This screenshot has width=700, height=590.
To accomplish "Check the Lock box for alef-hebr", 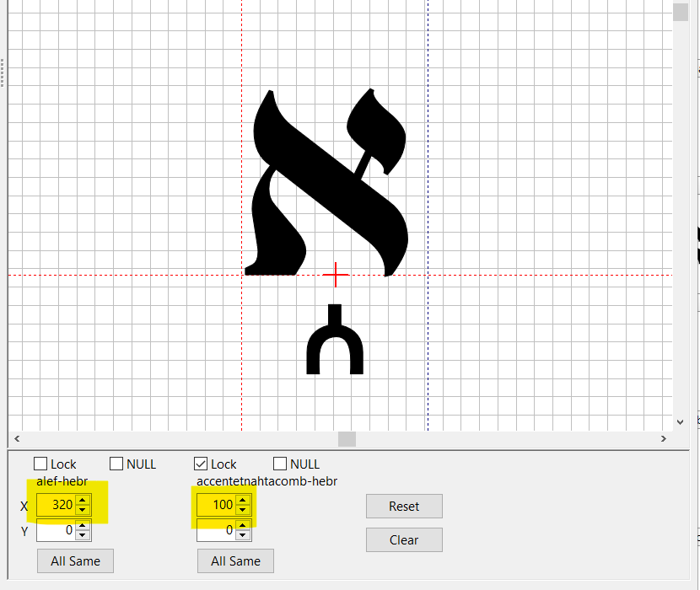I will (40, 464).
